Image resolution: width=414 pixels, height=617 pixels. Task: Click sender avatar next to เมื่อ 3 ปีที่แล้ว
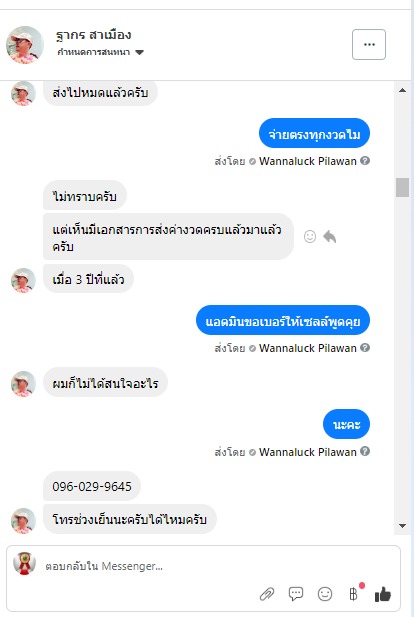pos(23,280)
